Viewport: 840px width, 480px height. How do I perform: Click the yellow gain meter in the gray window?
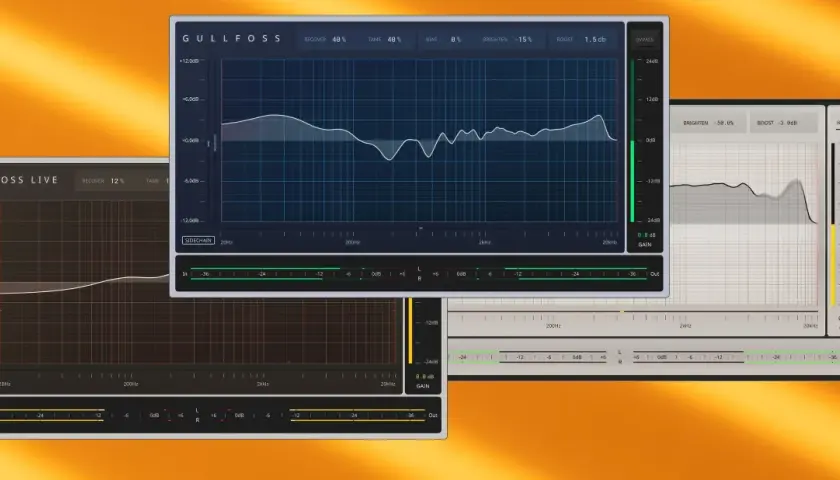coord(833,224)
